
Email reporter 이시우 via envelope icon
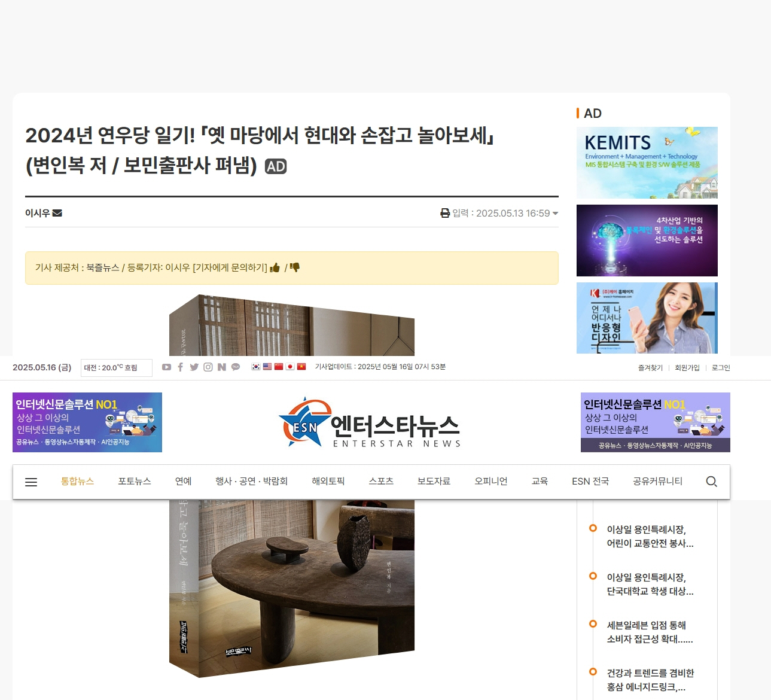[57, 213]
